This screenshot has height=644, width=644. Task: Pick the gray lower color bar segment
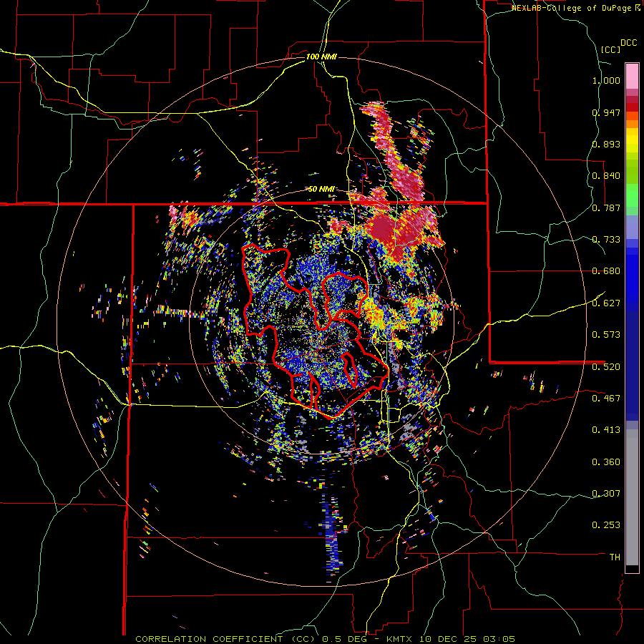point(632,497)
